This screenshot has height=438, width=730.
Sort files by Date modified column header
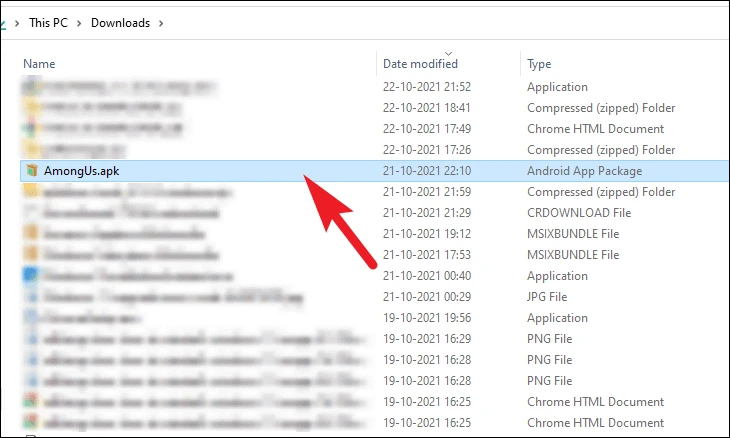420,64
